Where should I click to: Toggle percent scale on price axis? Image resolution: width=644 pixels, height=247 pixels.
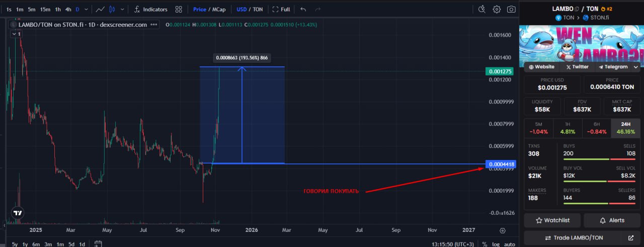click(x=484, y=244)
